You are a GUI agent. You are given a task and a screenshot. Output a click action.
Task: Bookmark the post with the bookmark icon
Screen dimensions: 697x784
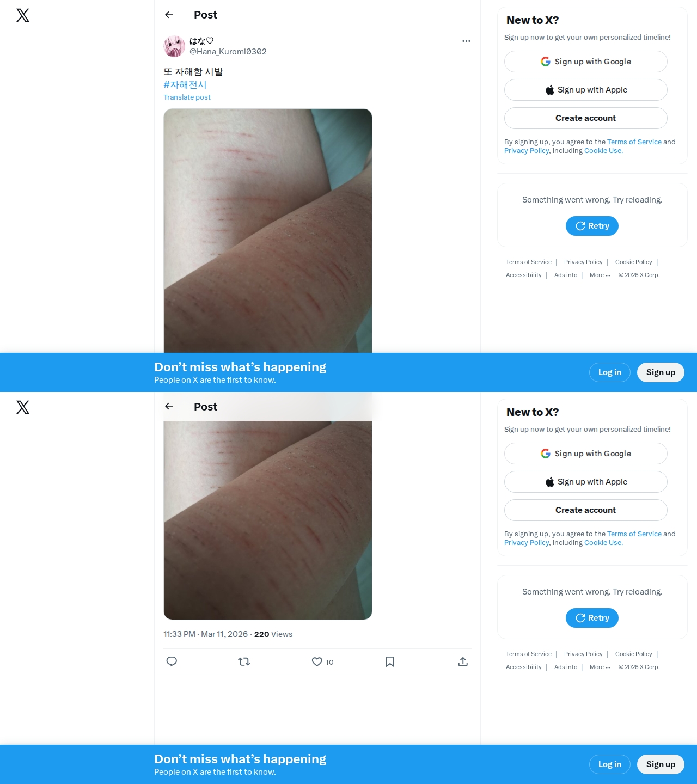click(x=390, y=661)
